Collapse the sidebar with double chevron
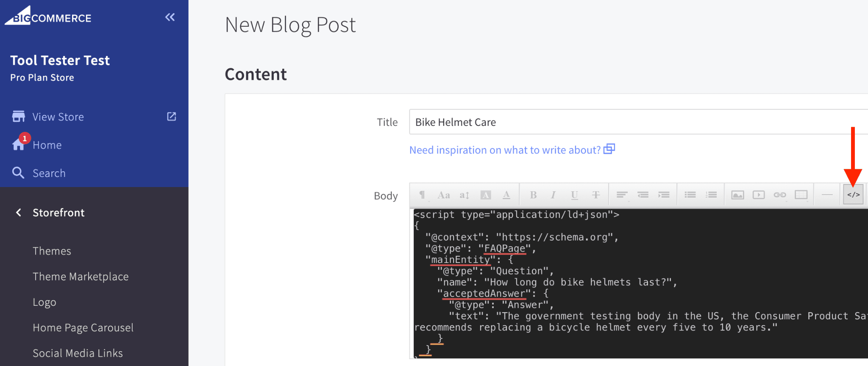The width and height of the screenshot is (868, 366). pos(170,17)
